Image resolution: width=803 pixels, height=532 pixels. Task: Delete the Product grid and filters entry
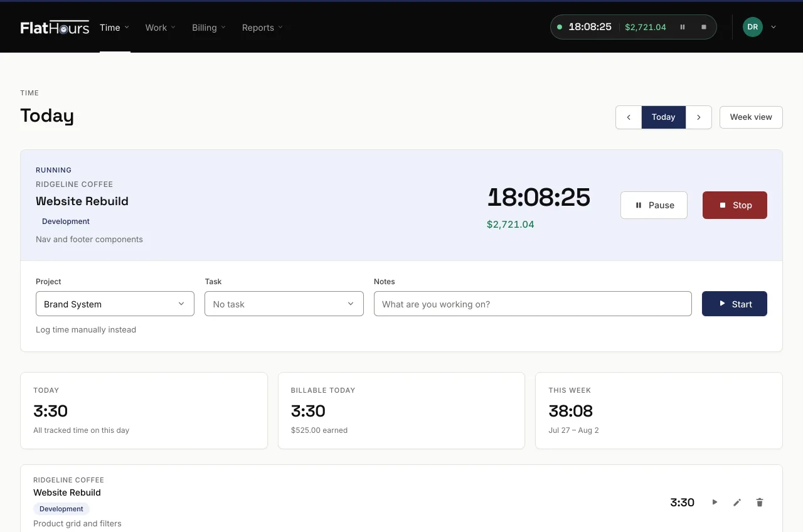(760, 502)
